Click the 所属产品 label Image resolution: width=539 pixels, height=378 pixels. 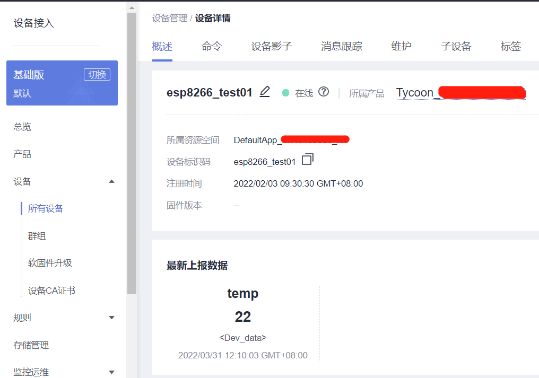367,93
